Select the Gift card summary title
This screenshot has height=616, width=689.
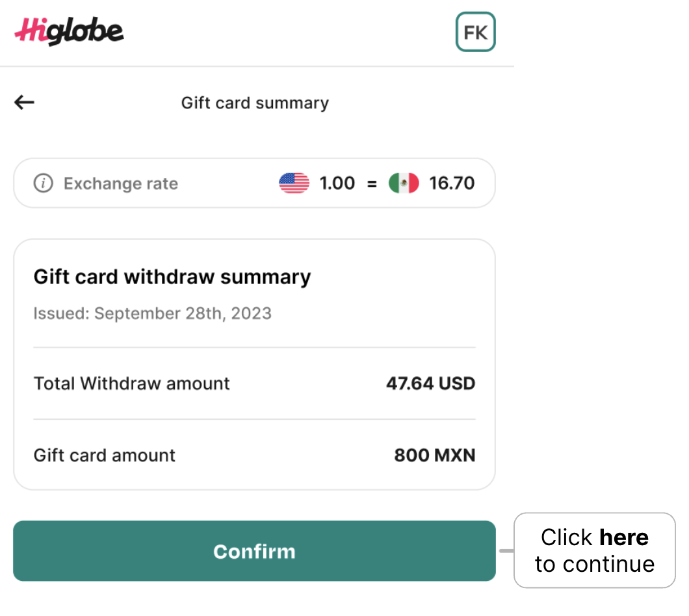[255, 103]
